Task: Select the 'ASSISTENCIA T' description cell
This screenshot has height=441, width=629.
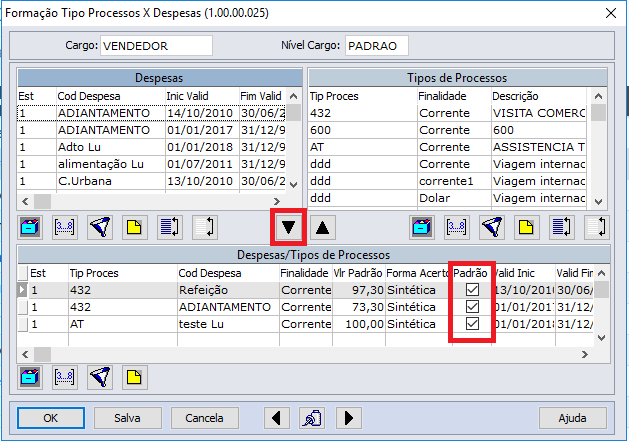Action: click(539, 147)
